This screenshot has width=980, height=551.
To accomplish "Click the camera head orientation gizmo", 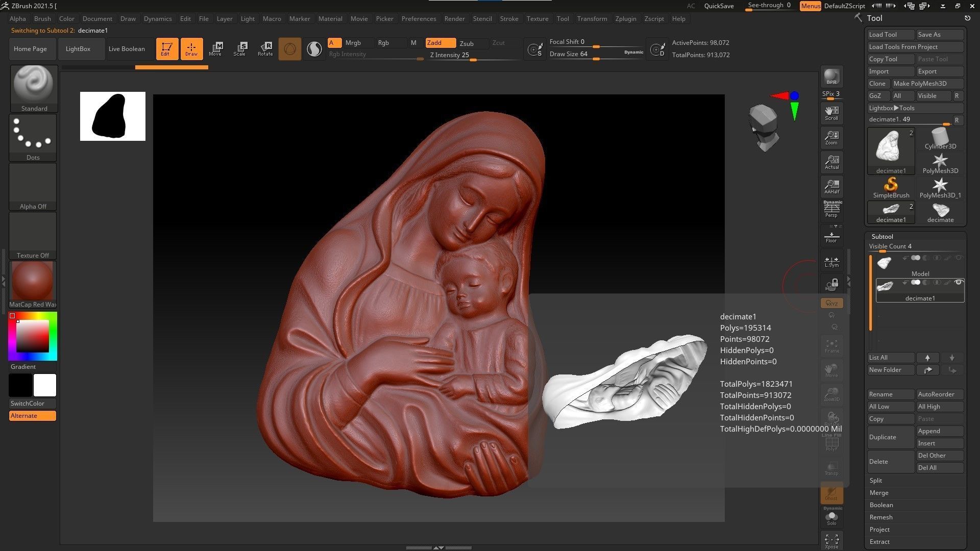I will pyautogui.click(x=764, y=128).
